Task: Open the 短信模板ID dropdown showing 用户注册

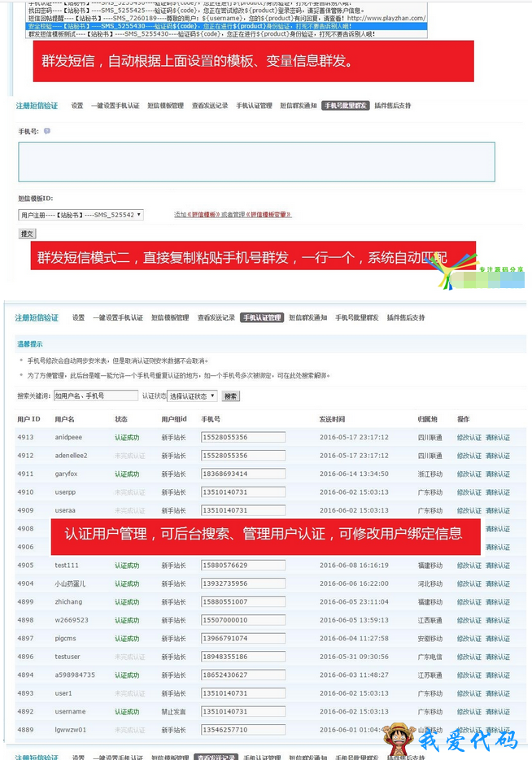Action: (x=81, y=215)
